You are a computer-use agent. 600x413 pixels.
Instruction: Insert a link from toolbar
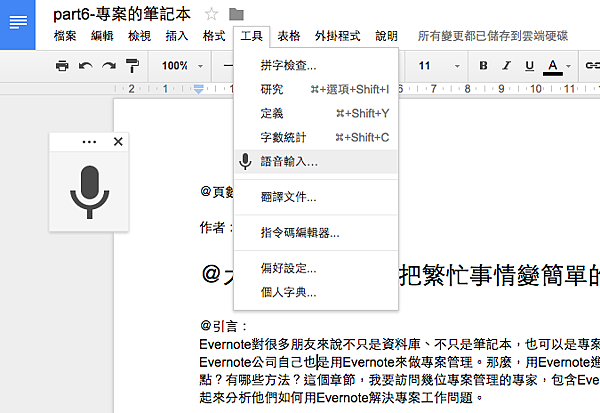click(592, 66)
